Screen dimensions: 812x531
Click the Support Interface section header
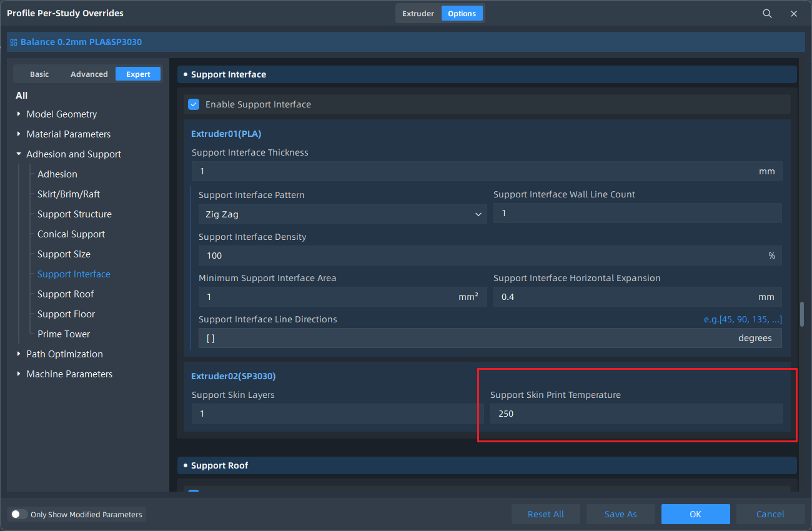coord(487,74)
